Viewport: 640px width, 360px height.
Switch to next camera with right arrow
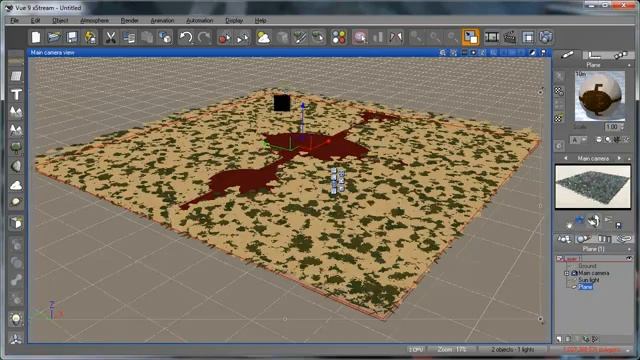click(x=619, y=158)
